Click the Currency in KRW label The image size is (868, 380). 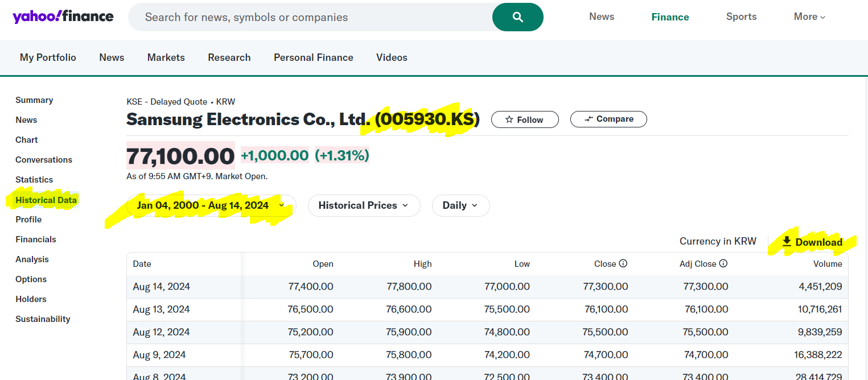coord(718,241)
